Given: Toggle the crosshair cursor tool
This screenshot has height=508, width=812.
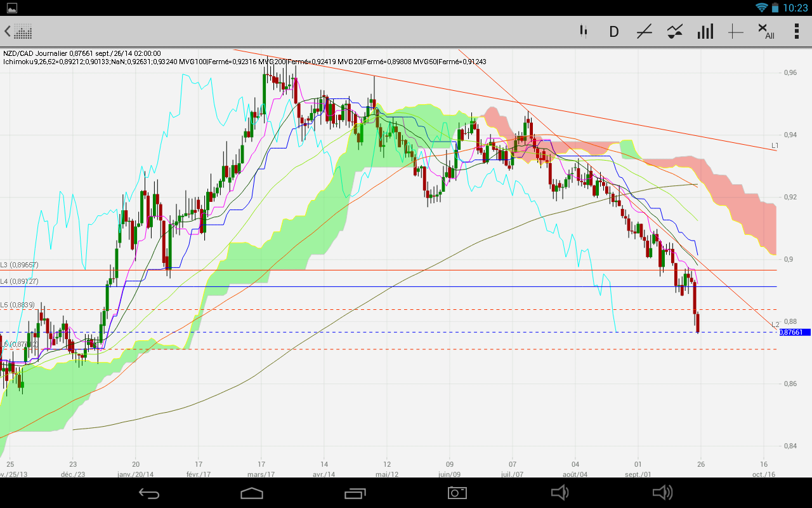Looking at the screenshot, I should (735, 31).
